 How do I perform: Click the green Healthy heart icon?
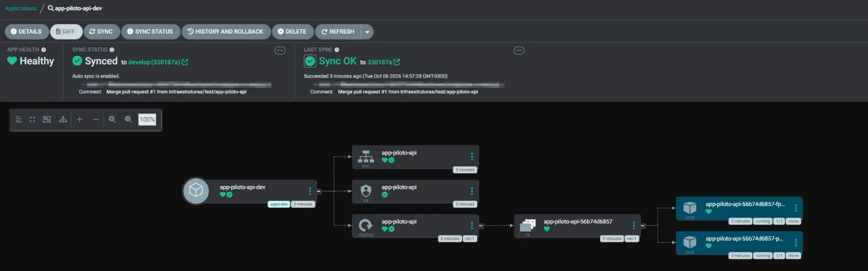click(x=12, y=61)
